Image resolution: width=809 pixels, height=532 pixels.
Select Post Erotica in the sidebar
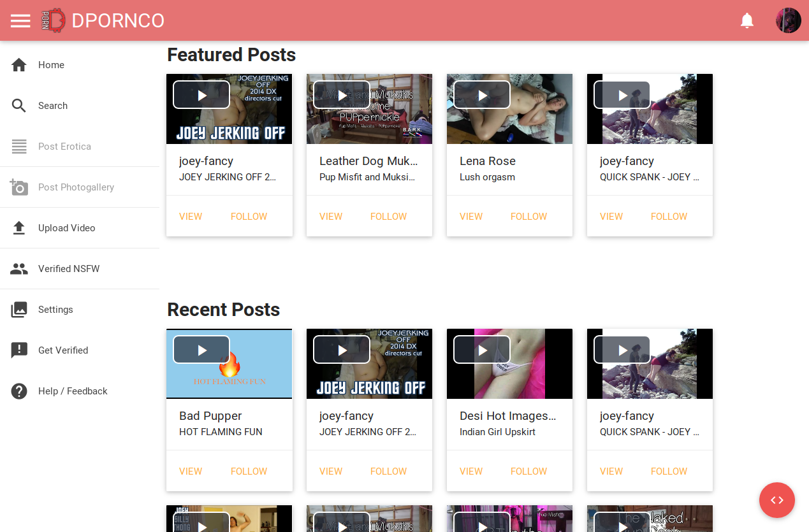point(64,147)
